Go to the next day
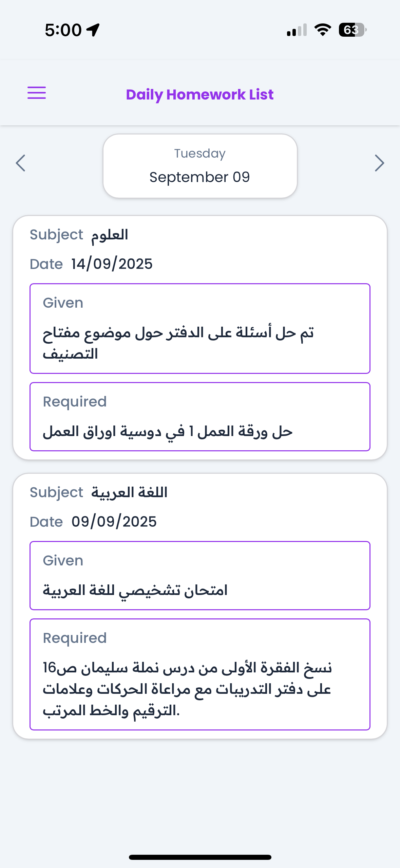Screen dimensions: 400x868 379,163
